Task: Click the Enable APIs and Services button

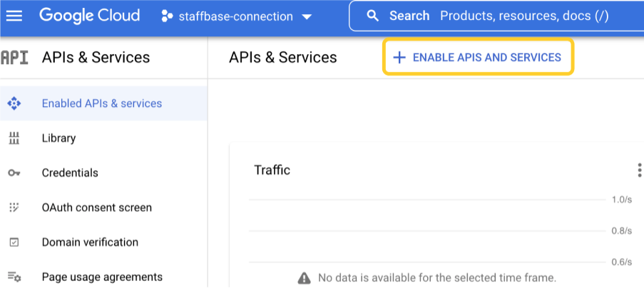Action: point(478,58)
